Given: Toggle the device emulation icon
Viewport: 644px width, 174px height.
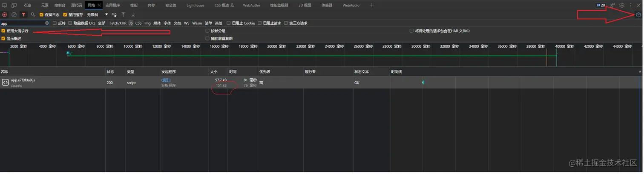Looking at the screenshot, I should (x=14, y=5).
